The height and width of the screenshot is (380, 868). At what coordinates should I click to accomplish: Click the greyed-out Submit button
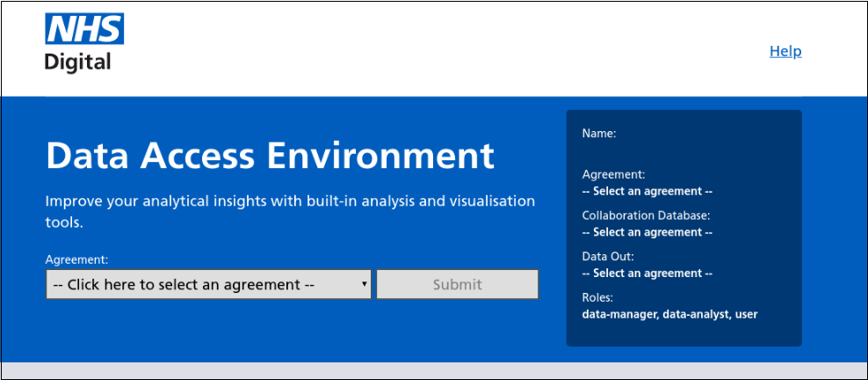pos(457,285)
